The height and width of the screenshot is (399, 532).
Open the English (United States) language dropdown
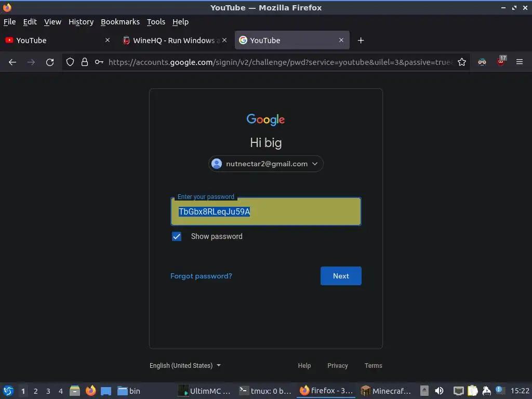(x=185, y=365)
